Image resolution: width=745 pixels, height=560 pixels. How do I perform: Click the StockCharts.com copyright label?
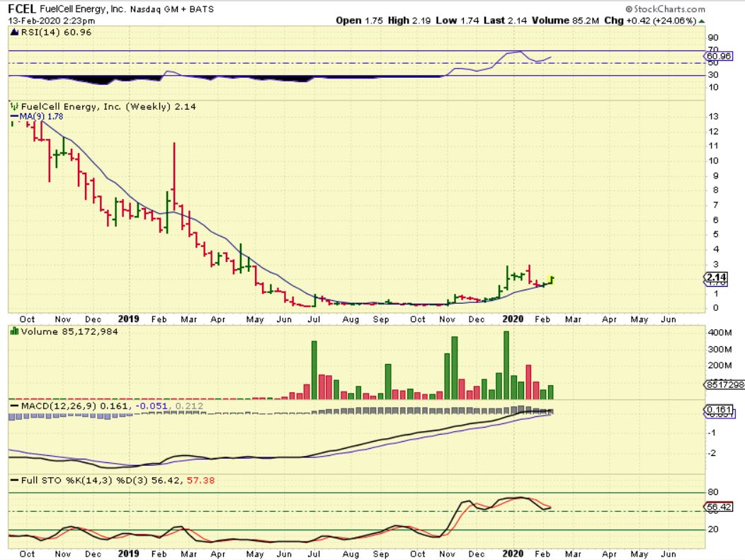coord(665,8)
